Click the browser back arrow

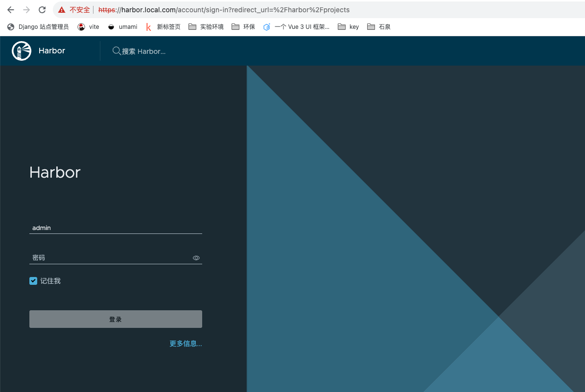(x=10, y=10)
